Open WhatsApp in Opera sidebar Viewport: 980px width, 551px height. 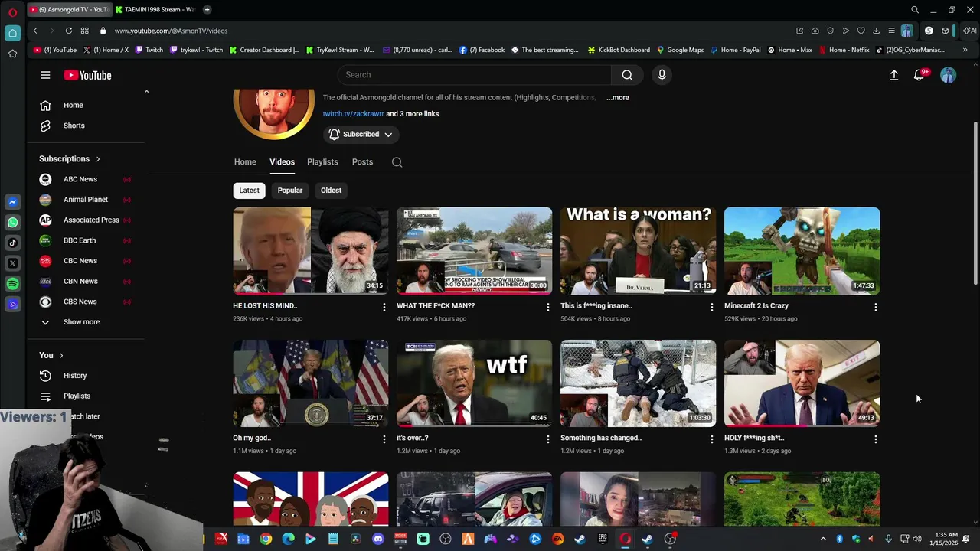[12, 223]
